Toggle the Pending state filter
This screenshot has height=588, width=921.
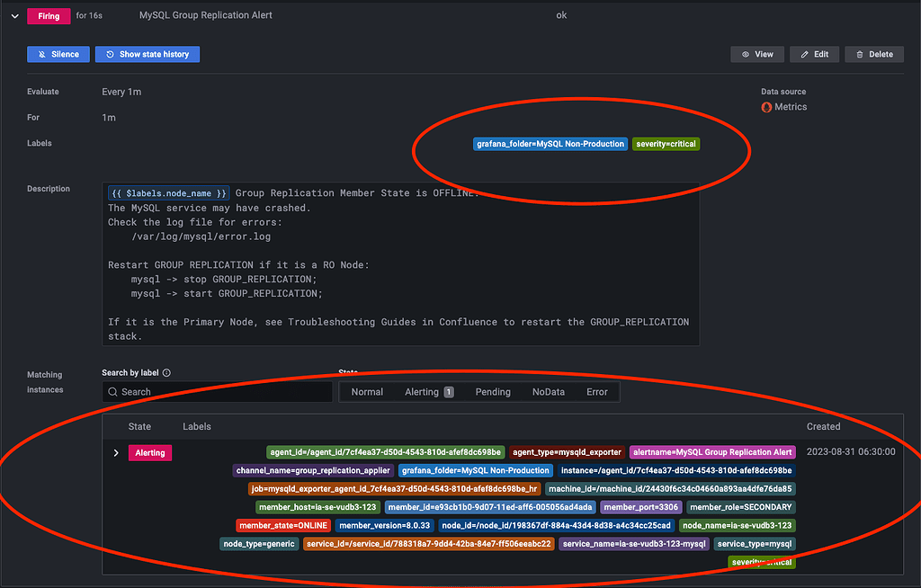tap(491, 391)
